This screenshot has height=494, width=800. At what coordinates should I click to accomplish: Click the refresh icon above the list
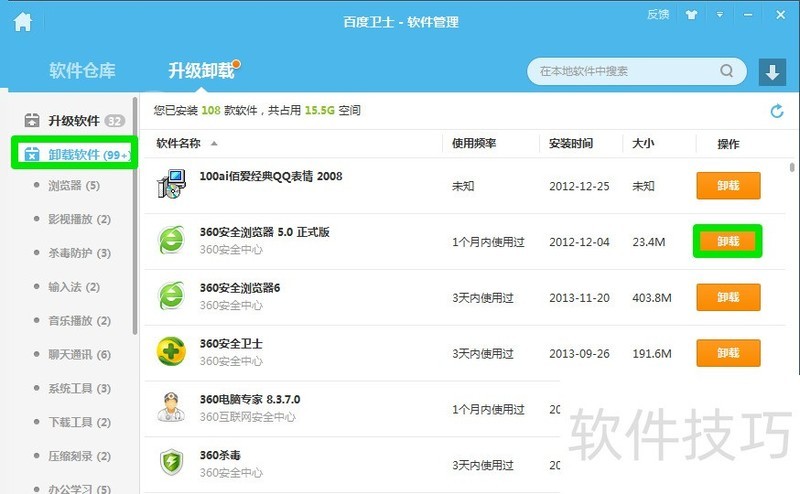777,111
